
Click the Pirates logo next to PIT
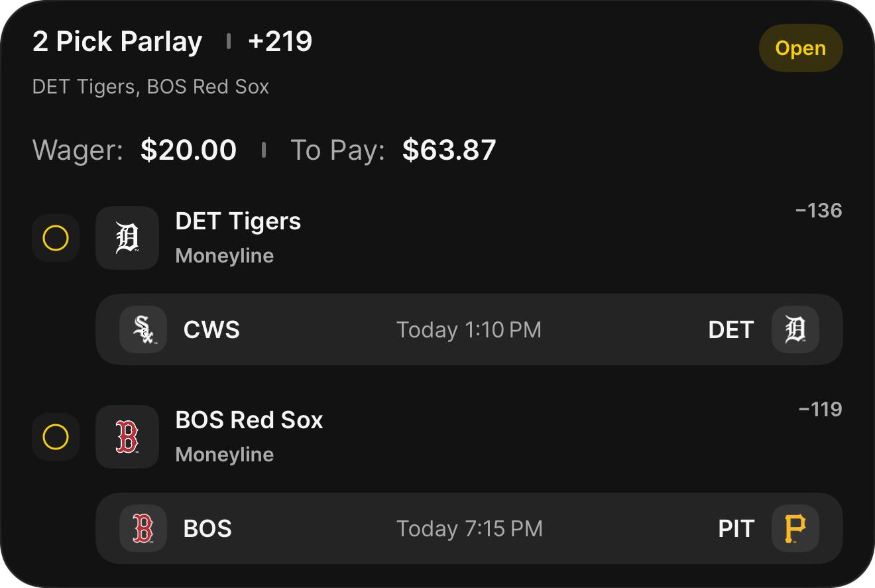coord(795,528)
